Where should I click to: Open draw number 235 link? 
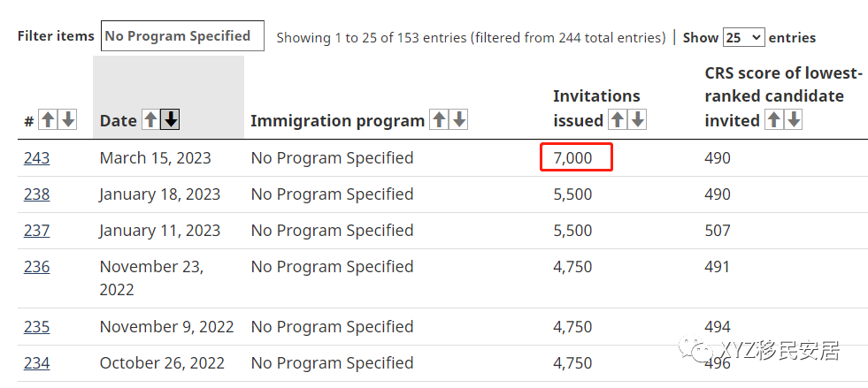pos(36,327)
